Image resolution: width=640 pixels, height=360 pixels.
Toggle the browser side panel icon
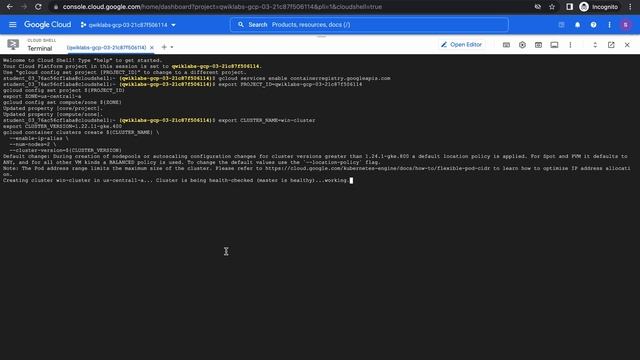569,7
